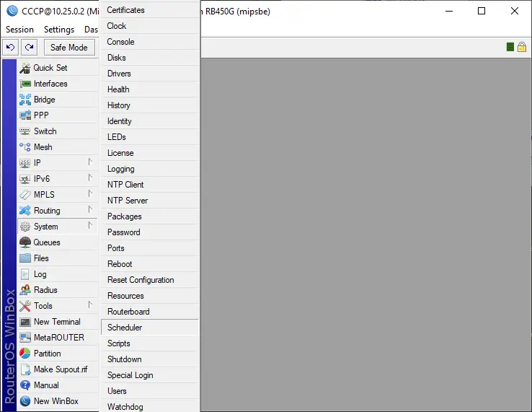Viewport: 532px width, 412px height.
Task: Click the Radius people icon
Action: [x=25, y=290]
